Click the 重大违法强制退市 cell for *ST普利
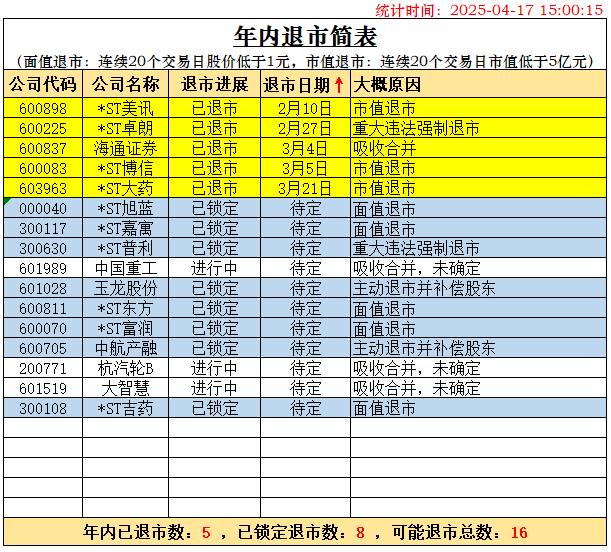 coord(477,248)
